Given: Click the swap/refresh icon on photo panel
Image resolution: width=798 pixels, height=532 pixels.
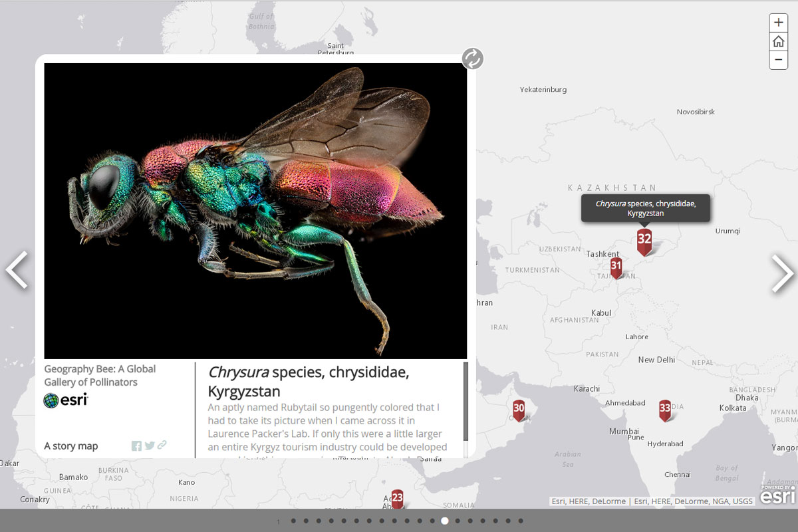Looking at the screenshot, I should point(473,59).
